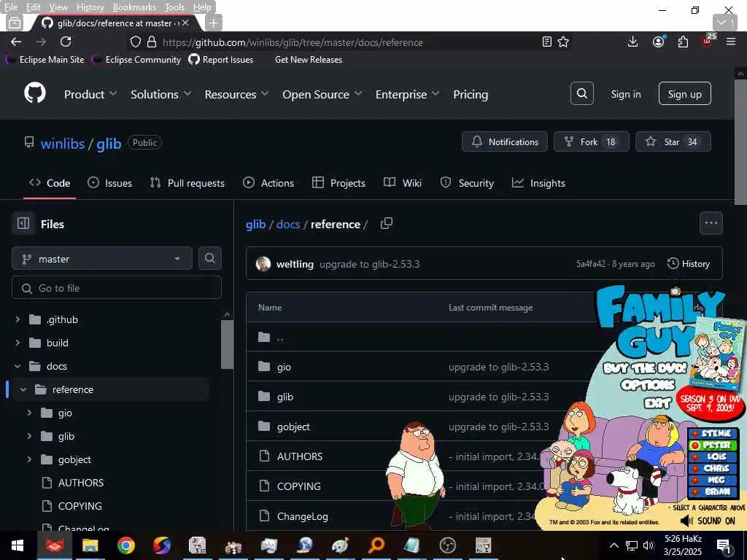Copy path icon next to reference
This screenshot has height=560, width=747.
point(387,223)
